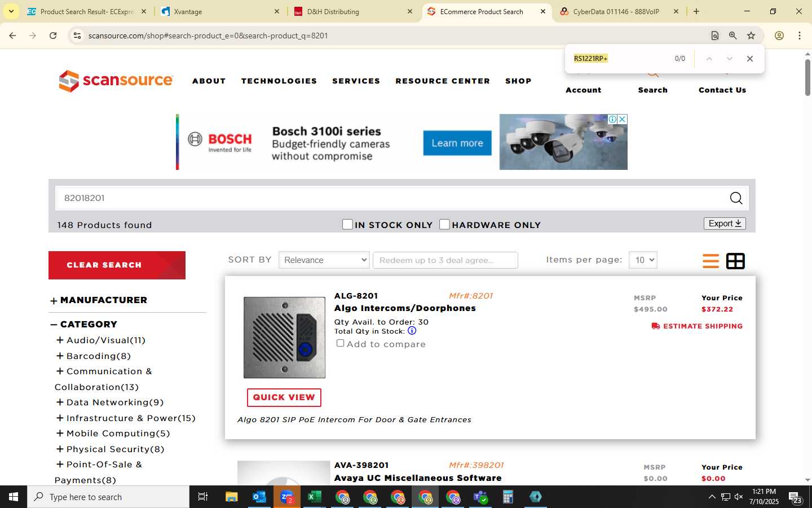The width and height of the screenshot is (812, 508).
Task: Toggle HARDWARE ONLY checkbox
Action: 444,224
